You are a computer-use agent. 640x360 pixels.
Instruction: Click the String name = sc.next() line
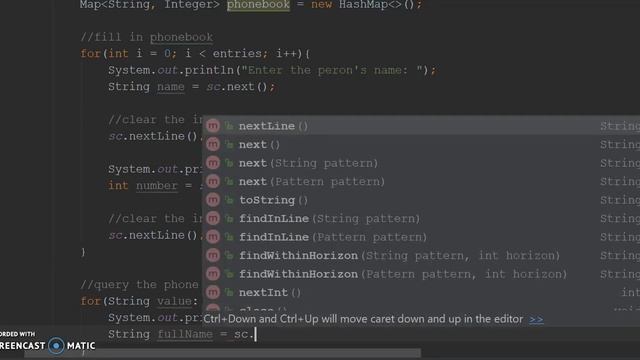click(191, 87)
